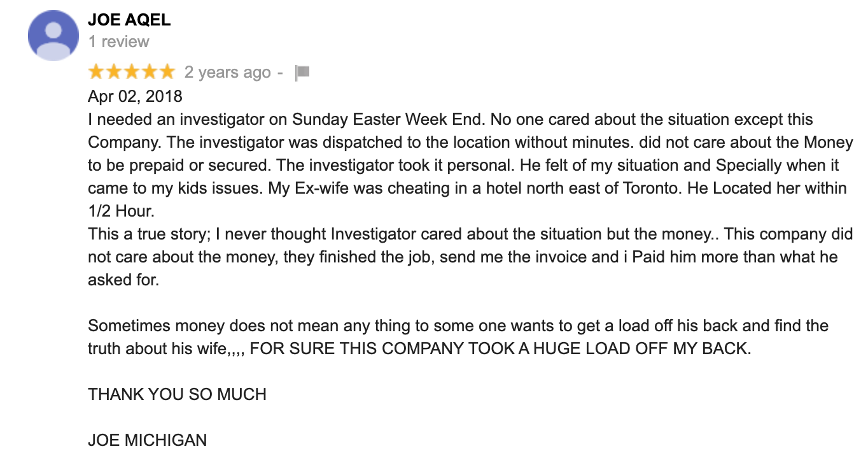Screen dimensions: 868x465
Task: Click the 'JOE MICHIGAN' signature text
Action: (146, 440)
